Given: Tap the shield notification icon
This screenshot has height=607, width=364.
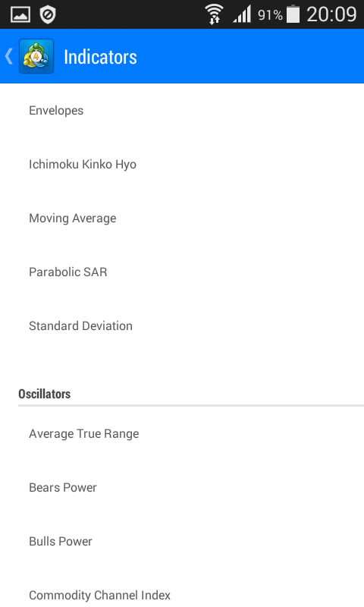Looking at the screenshot, I should (48, 14).
